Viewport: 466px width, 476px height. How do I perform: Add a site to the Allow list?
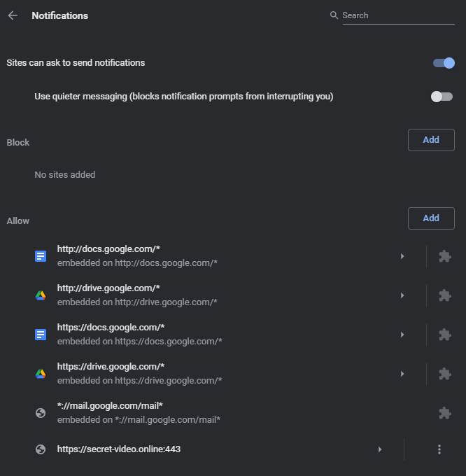431,218
